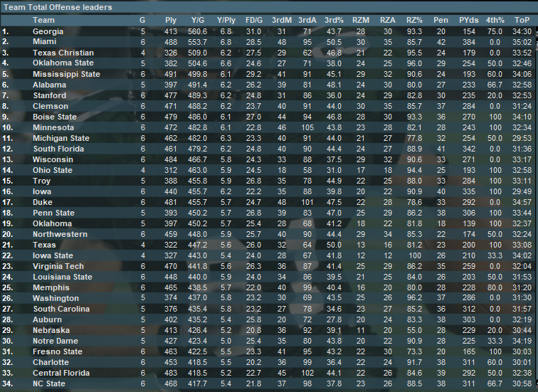Open Notre Dame team entry
This screenshot has width=538, height=392.
[56, 341]
